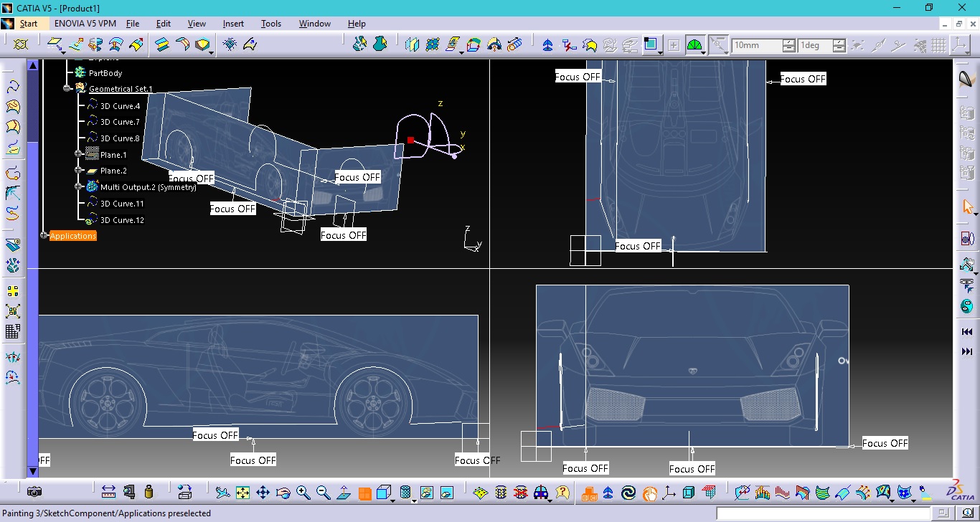This screenshot has width=980, height=522.
Task: Open the teal square toolbar dropdown
Action: [x=660, y=52]
